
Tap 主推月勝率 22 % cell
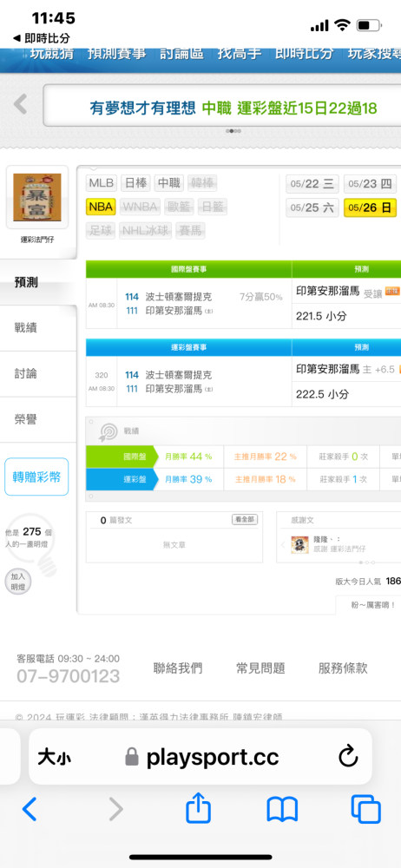(x=266, y=457)
